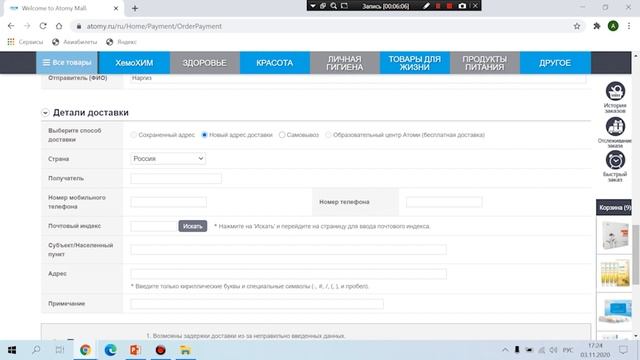Open the Все товары menu
The height and width of the screenshot is (360, 640).
(67, 62)
